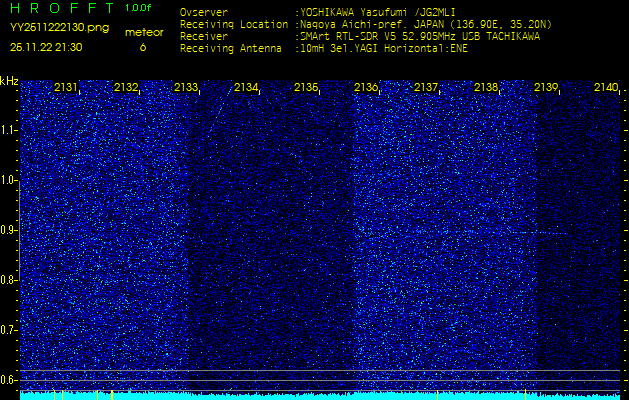
Task: Click the 2138 time label
Action: (486, 87)
